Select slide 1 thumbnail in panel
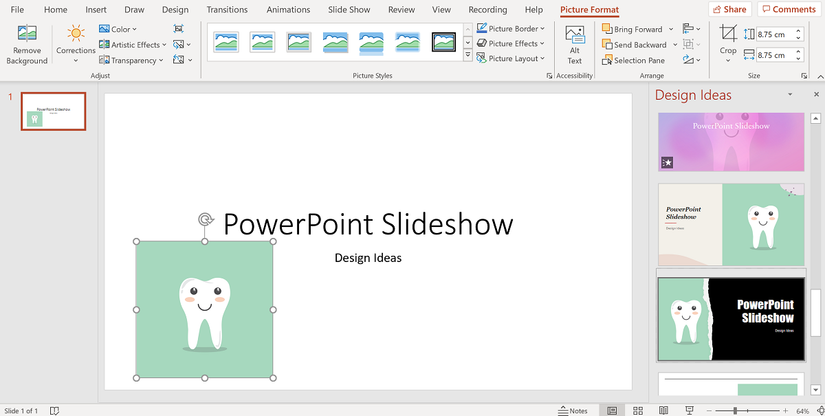The image size is (825, 416). [x=53, y=111]
